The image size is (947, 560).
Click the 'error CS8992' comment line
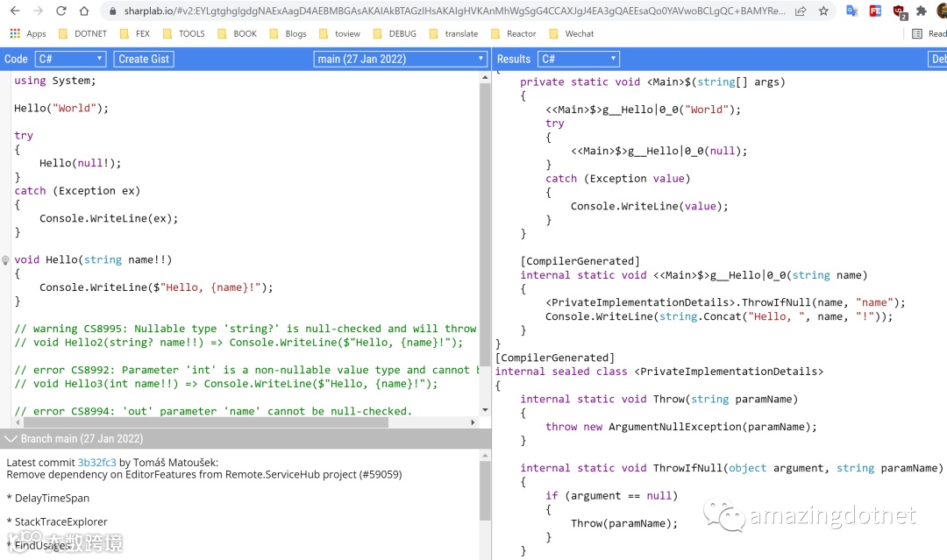click(x=246, y=370)
